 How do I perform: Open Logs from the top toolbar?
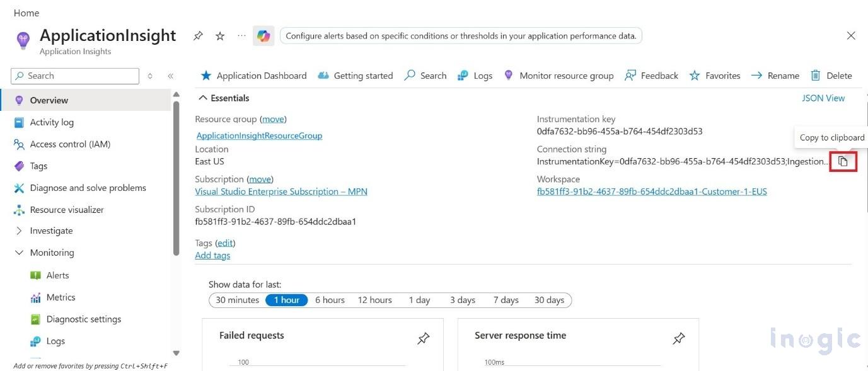click(x=475, y=76)
